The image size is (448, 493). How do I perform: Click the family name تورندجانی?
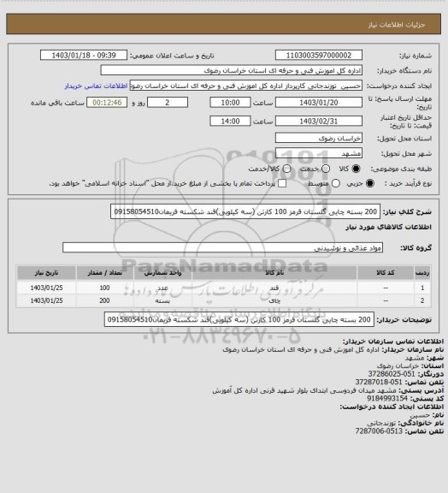click(381, 423)
